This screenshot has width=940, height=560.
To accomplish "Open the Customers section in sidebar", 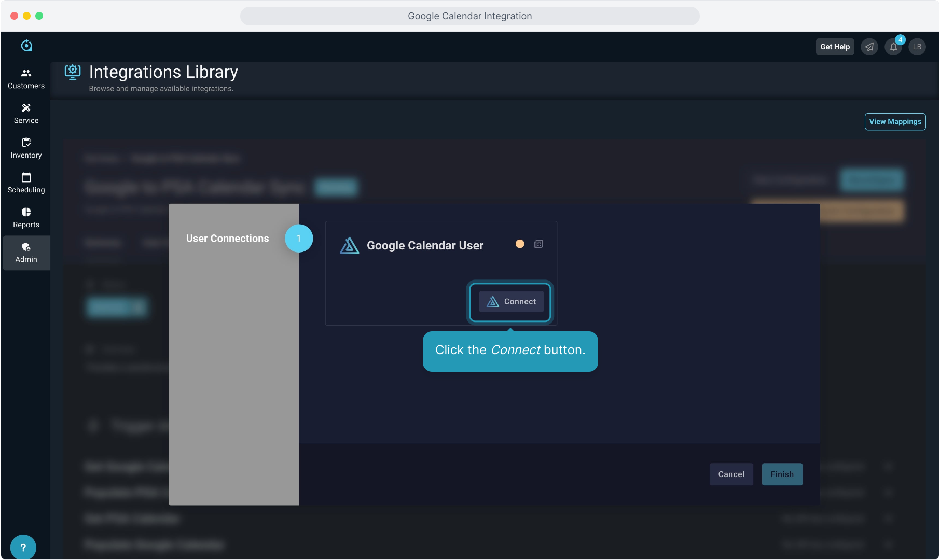I will point(26,79).
